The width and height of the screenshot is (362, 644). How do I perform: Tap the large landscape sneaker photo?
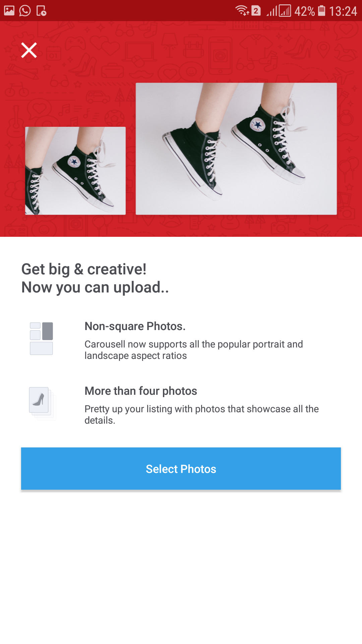tap(236, 149)
